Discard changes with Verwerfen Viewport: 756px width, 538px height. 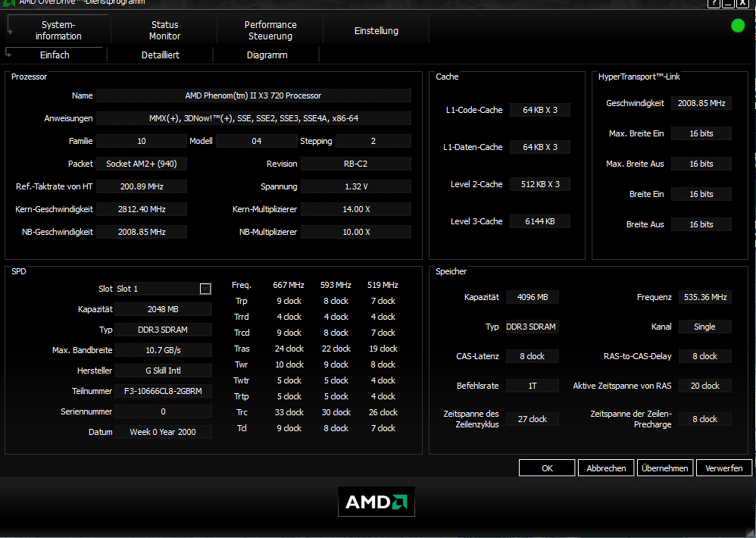click(x=723, y=468)
